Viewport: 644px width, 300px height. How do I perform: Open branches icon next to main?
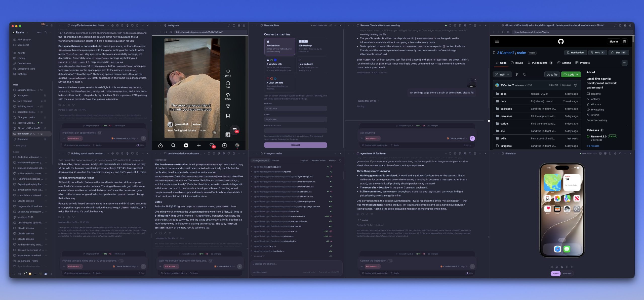click(517, 74)
